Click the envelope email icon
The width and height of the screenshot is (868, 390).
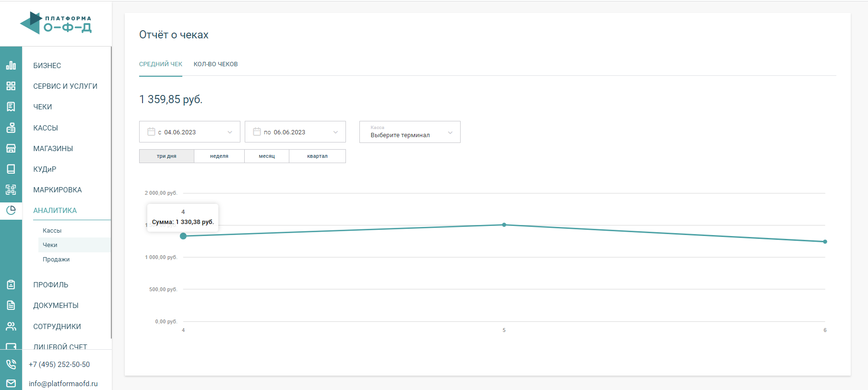11,383
